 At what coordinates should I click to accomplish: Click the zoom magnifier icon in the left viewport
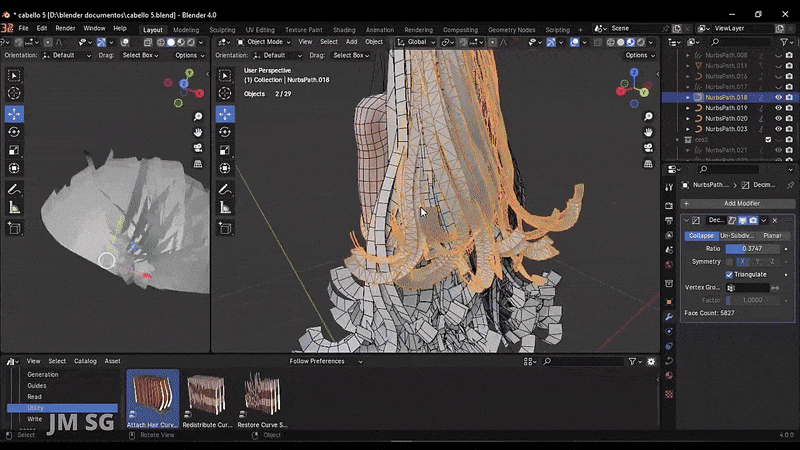point(199,117)
